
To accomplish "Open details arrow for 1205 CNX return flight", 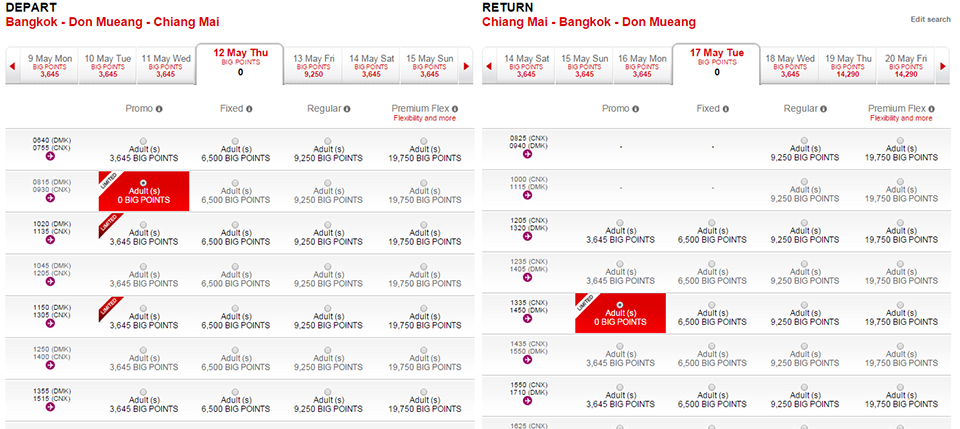I will click(x=527, y=236).
